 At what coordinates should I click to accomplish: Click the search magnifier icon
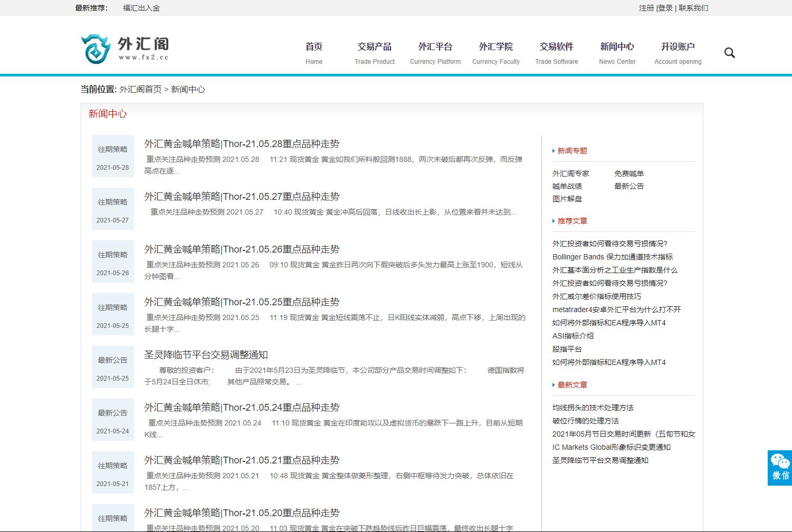729,52
